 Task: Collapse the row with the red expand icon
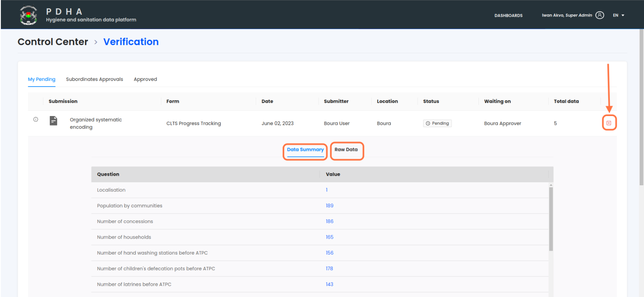(609, 123)
